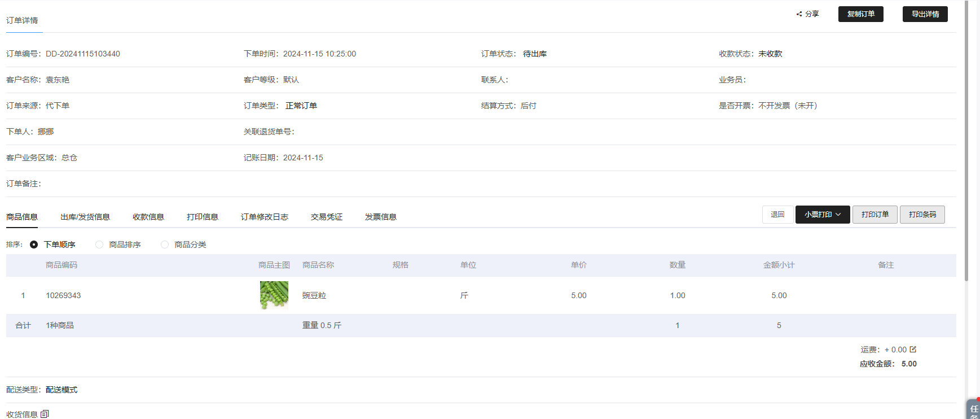The height and width of the screenshot is (419, 980).
Task: Open the 发票信息 tab
Action: coord(381,217)
